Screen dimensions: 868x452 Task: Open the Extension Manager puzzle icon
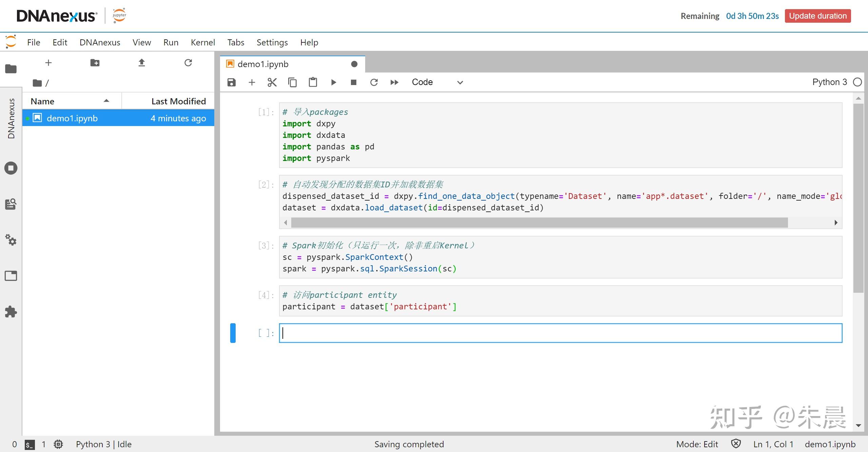click(11, 312)
